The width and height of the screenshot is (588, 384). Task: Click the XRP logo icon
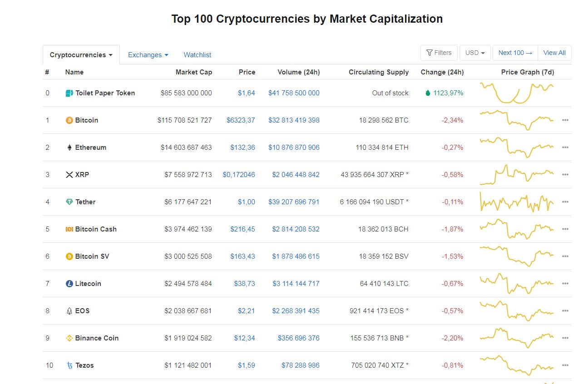[x=69, y=175]
